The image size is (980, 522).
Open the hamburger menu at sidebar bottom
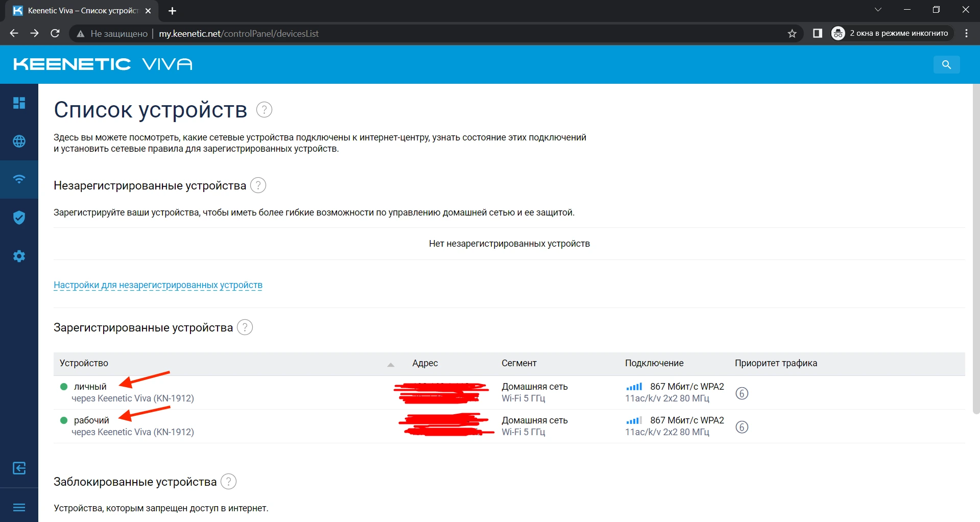(x=19, y=507)
